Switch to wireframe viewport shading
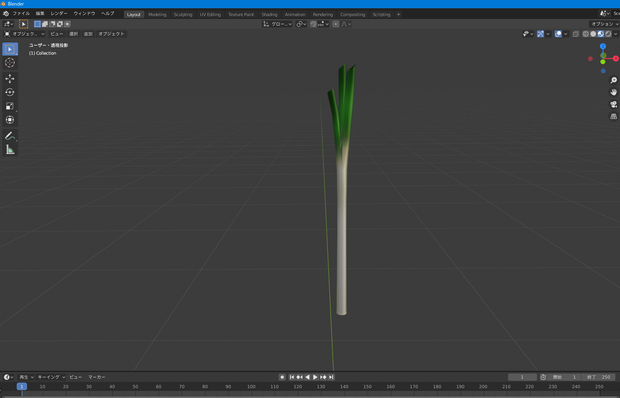Image resolution: width=620 pixels, height=398 pixels. coord(586,34)
